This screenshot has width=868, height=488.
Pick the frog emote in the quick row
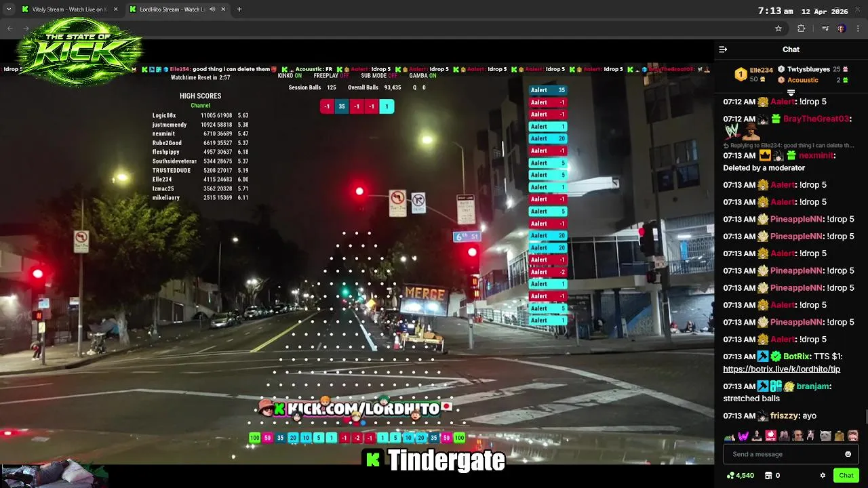[840, 435]
